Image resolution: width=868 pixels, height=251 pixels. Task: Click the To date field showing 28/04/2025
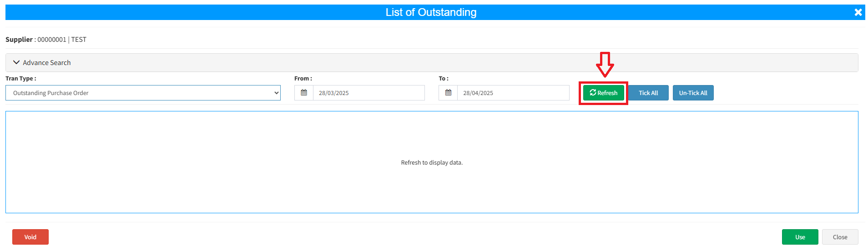pyautogui.click(x=513, y=93)
